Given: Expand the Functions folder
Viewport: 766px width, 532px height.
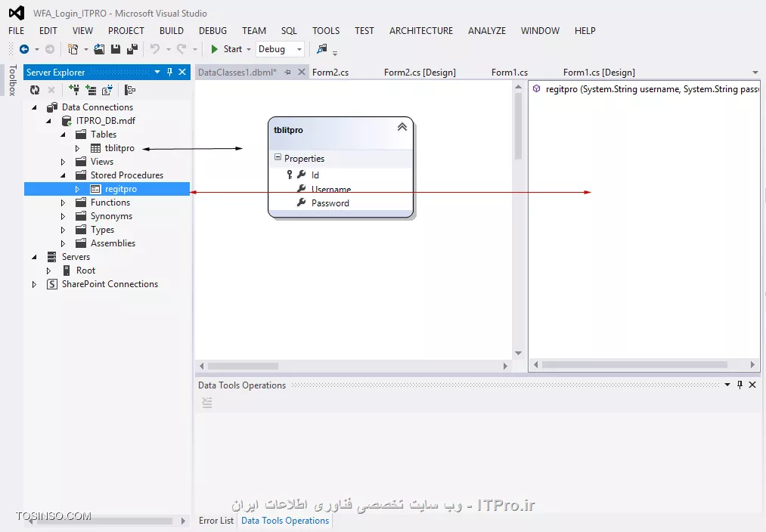Looking at the screenshot, I should 63,203.
